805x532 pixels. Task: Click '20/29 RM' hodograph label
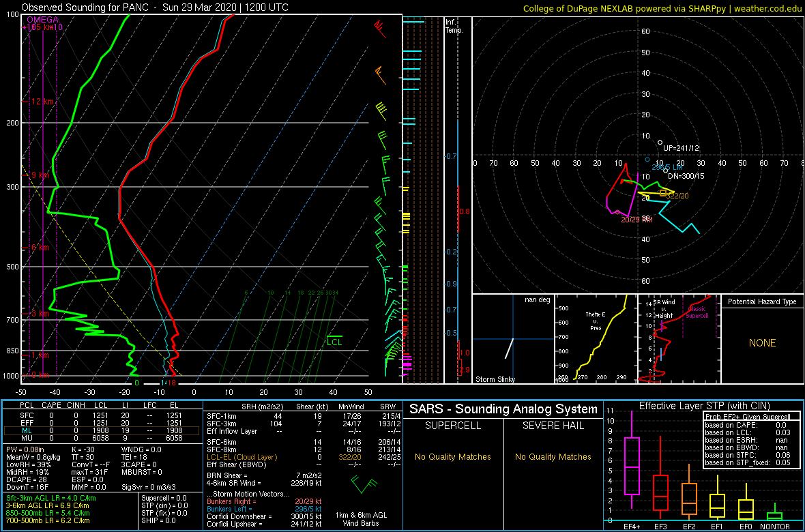click(636, 219)
